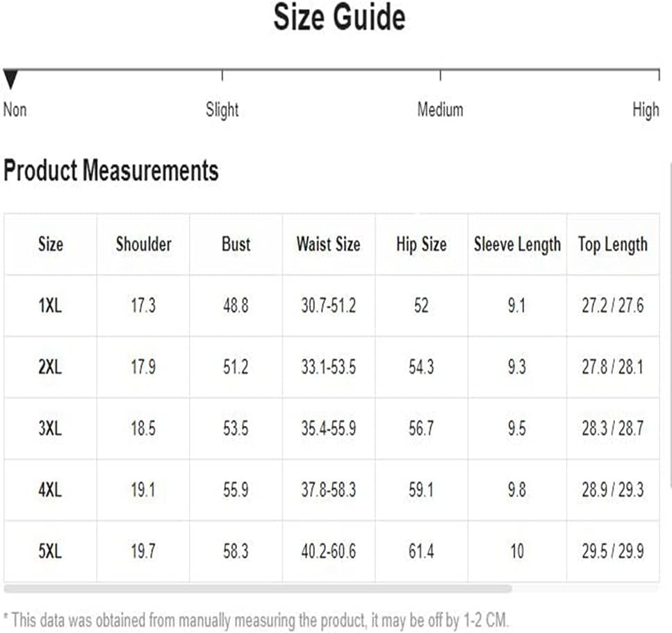Click the Non stretch label
The height and width of the screenshot is (633, 672).
(x=15, y=110)
